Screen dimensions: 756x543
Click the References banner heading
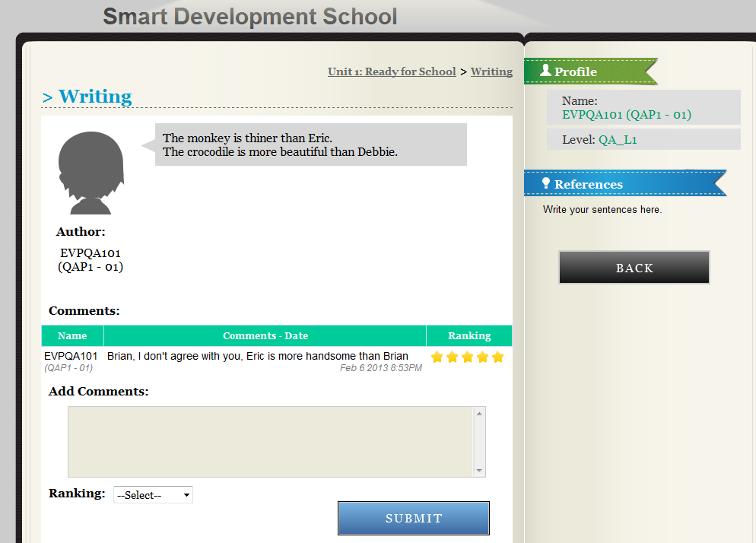coord(625,183)
